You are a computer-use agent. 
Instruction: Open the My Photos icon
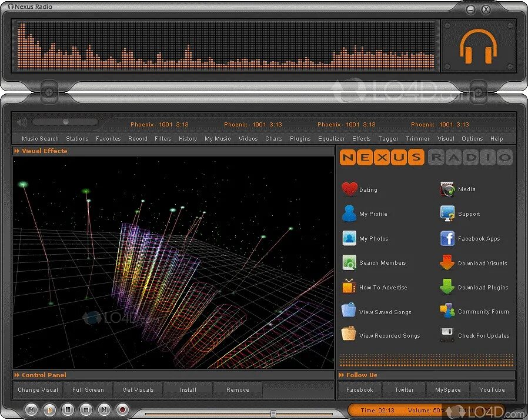click(349, 238)
